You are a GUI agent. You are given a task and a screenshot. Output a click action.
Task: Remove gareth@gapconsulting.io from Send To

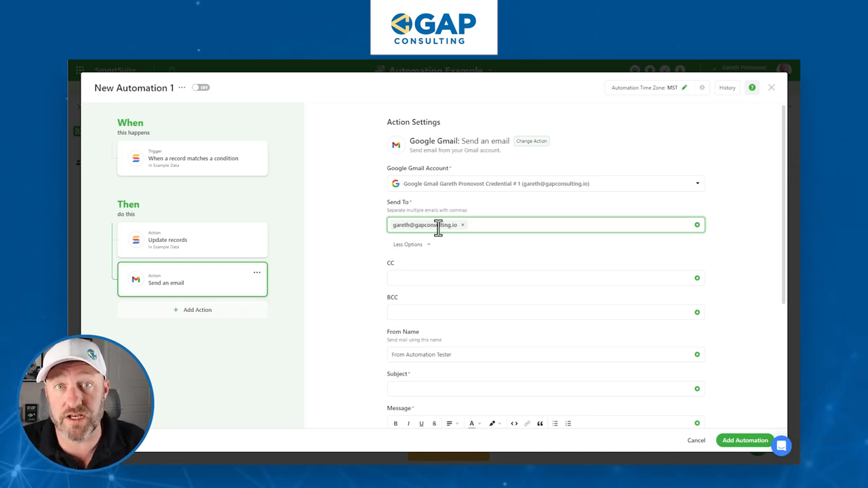click(462, 225)
